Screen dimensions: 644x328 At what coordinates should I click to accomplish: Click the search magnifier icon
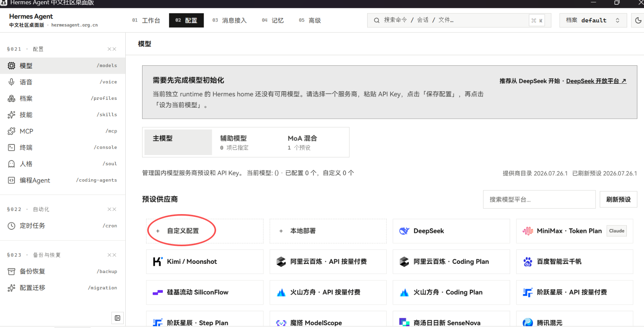coord(377,20)
